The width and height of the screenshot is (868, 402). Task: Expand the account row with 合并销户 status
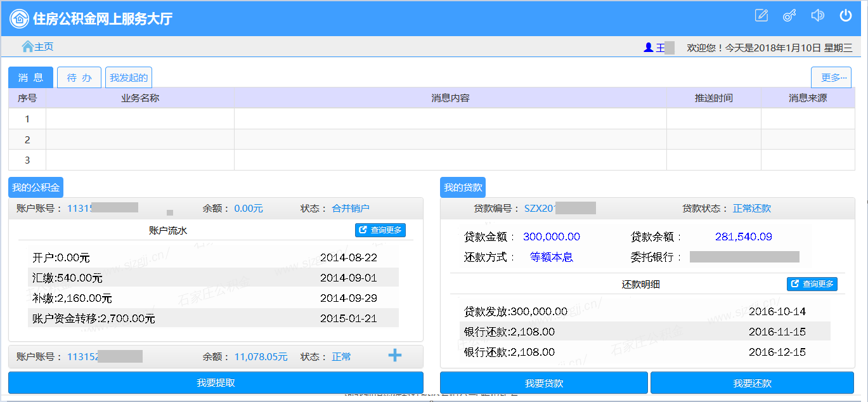click(216, 209)
